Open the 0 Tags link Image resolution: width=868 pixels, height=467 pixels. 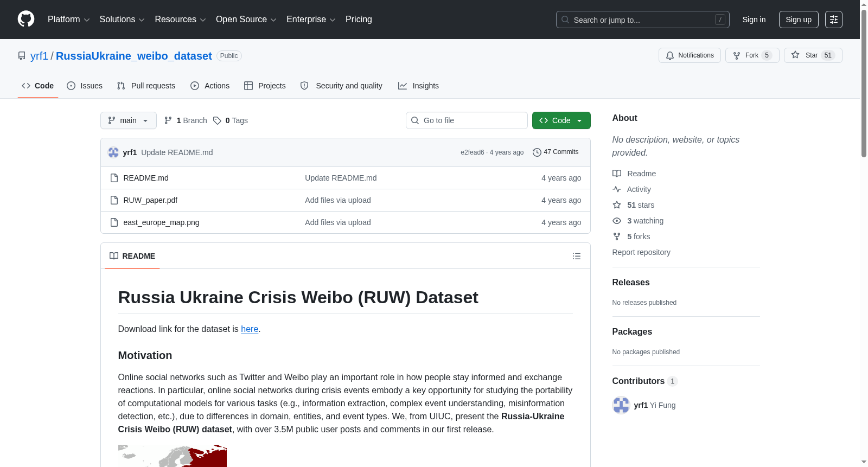231,120
